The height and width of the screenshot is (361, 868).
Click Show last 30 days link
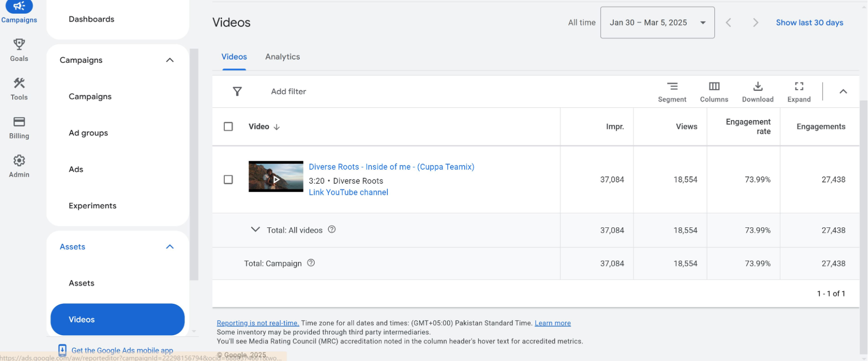coord(809,23)
